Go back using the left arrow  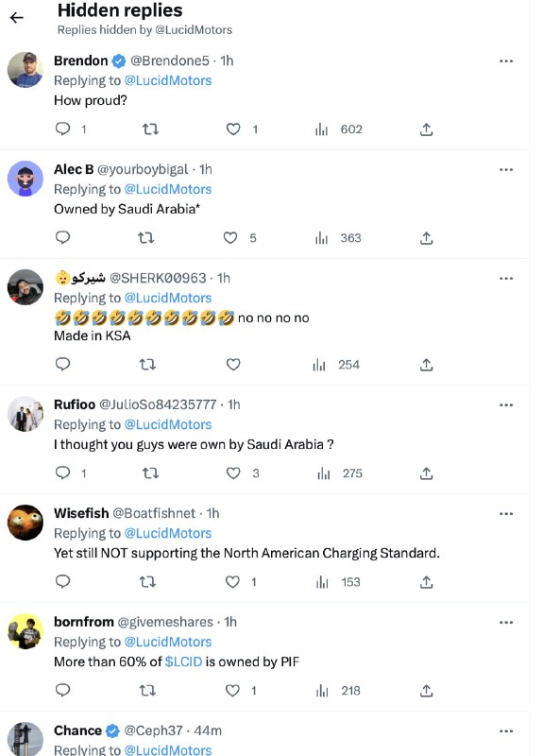tap(16, 18)
